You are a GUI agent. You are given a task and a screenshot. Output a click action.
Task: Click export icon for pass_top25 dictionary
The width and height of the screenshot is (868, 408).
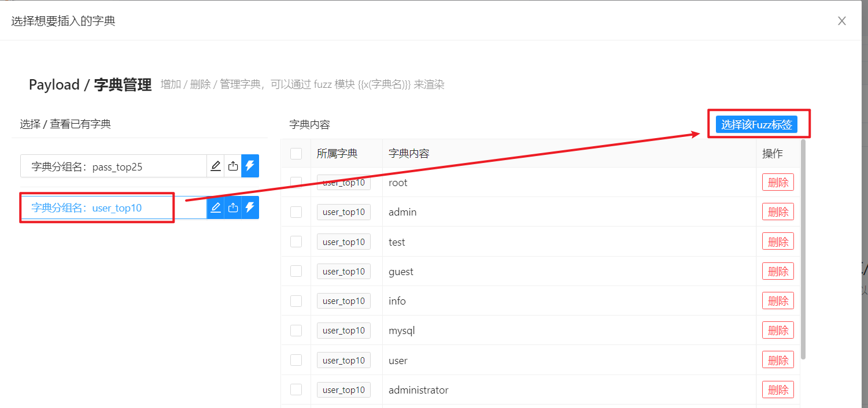coord(233,166)
